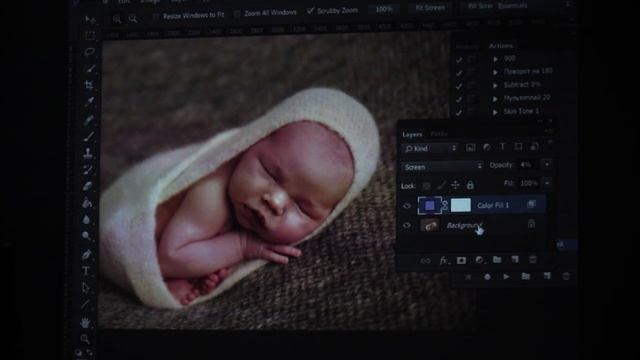Click the Fit Screen button
640x360 pixels.
(x=430, y=7)
